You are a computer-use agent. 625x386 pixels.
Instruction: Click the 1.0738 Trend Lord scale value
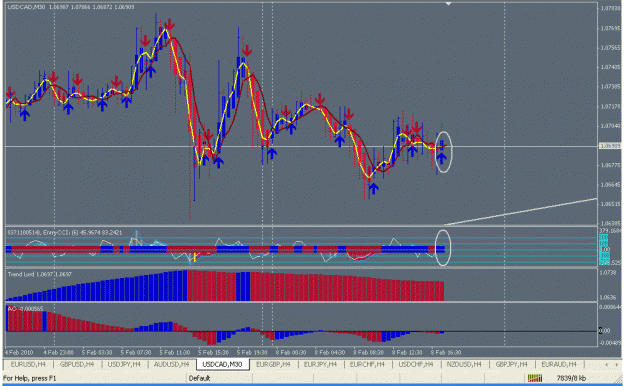[609, 273]
